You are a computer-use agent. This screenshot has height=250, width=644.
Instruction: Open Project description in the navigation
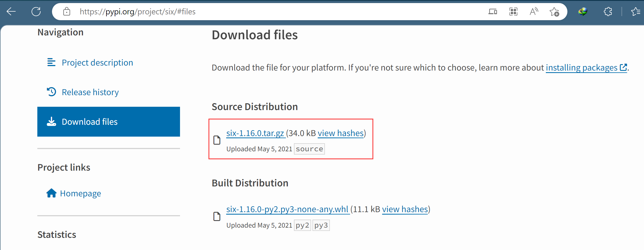[97, 62]
